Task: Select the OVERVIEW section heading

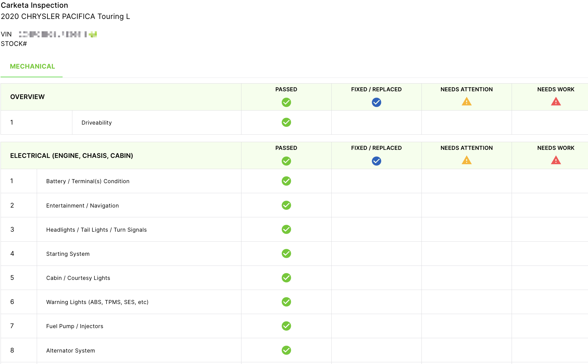Action: pyautogui.click(x=28, y=97)
